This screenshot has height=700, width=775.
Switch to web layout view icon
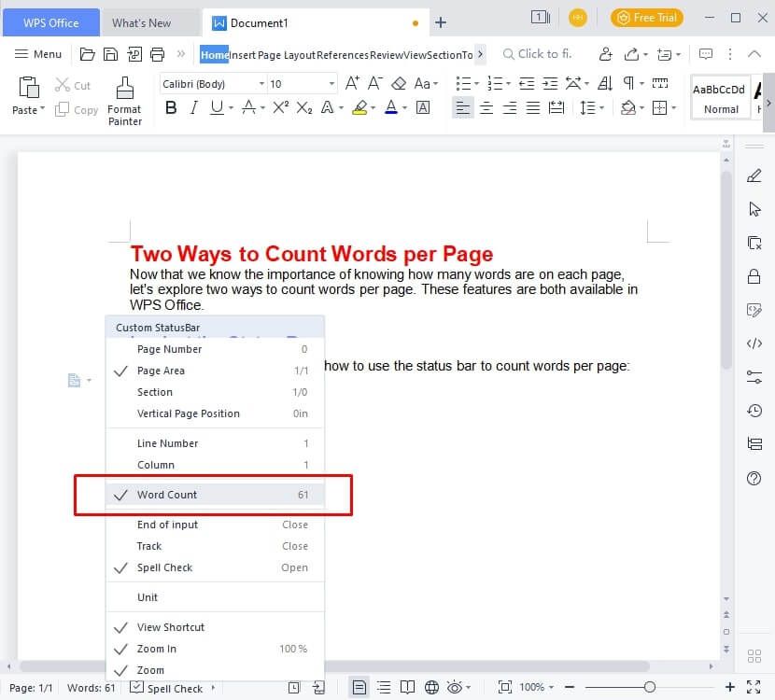pos(431,688)
